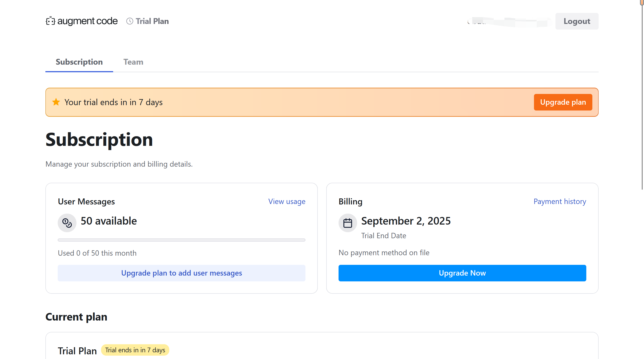The height and width of the screenshot is (359, 644).
Task: Open the Payment history link
Action: point(560,201)
